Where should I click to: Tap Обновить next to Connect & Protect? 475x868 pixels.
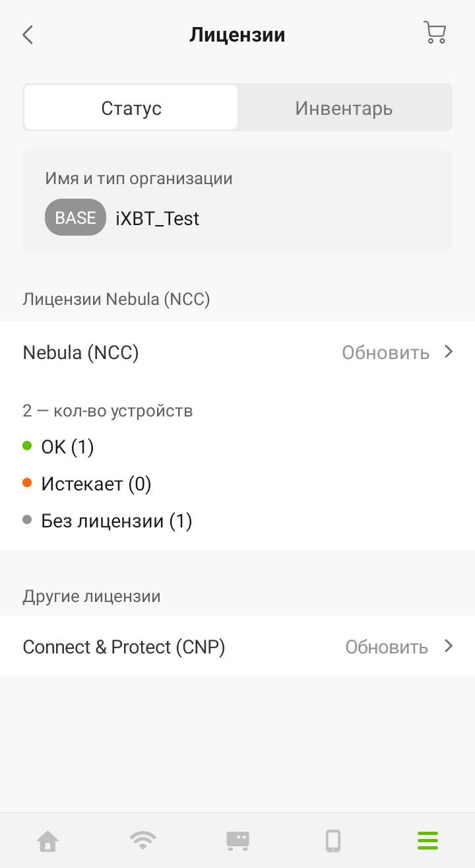point(387,647)
